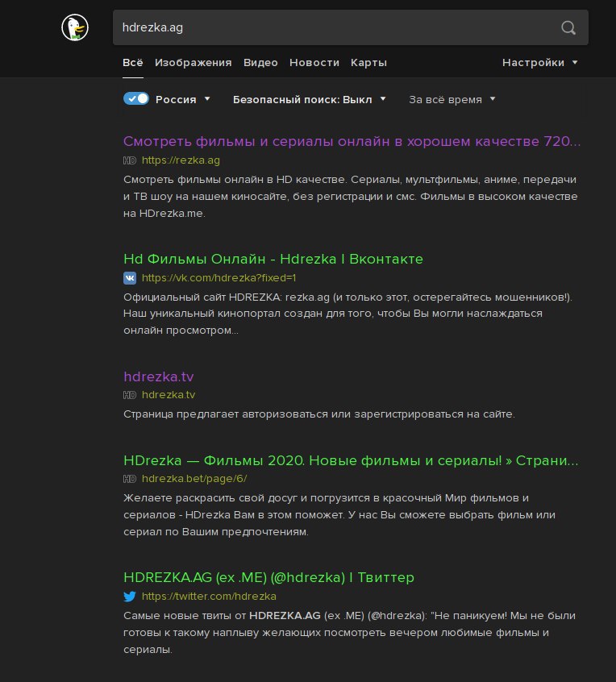
Task: Click the HD favicon next to rezka.ag
Action: coord(130,160)
